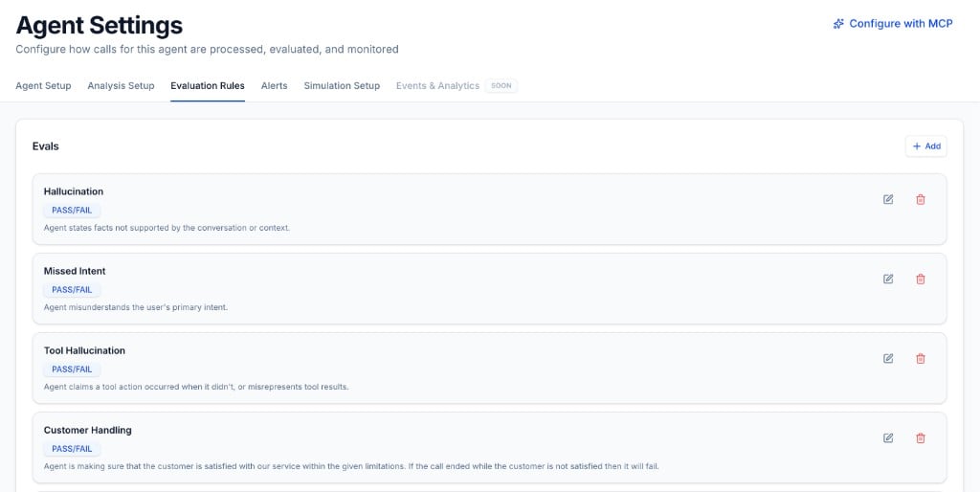This screenshot has width=980, height=492.
Task: Click the Agent Settings page title
Action: (x=100, y=26)
